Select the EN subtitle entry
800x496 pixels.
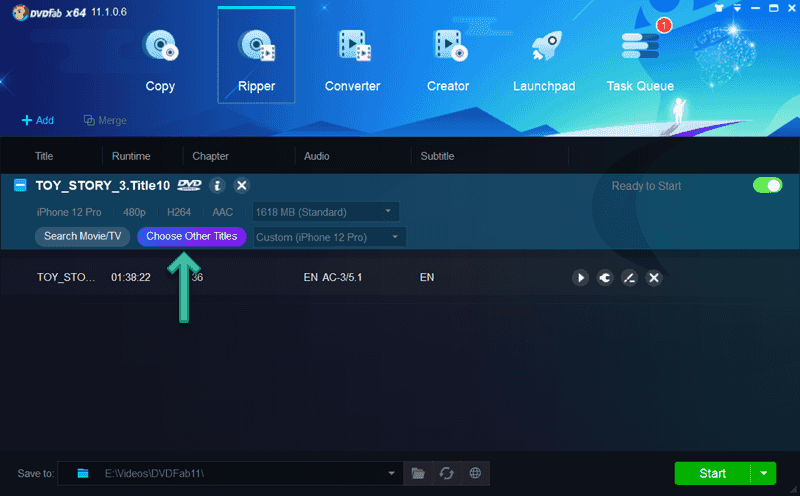coord(427,278)
